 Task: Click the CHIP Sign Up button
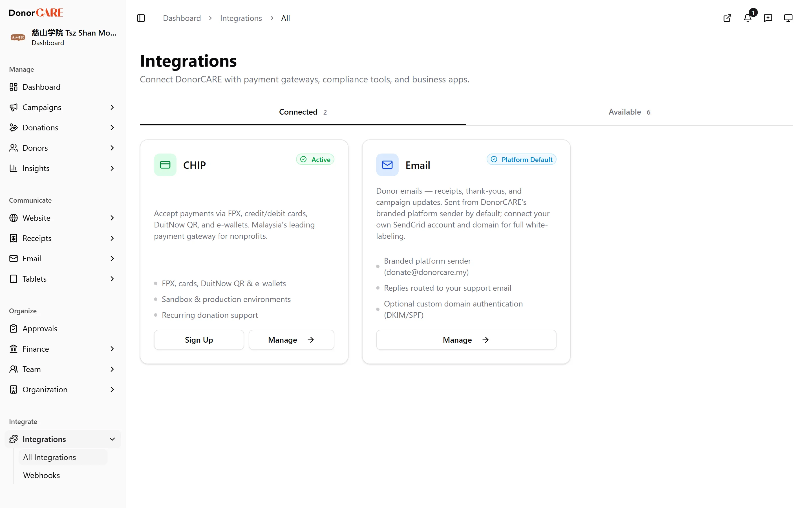click(x=199, y=340)
